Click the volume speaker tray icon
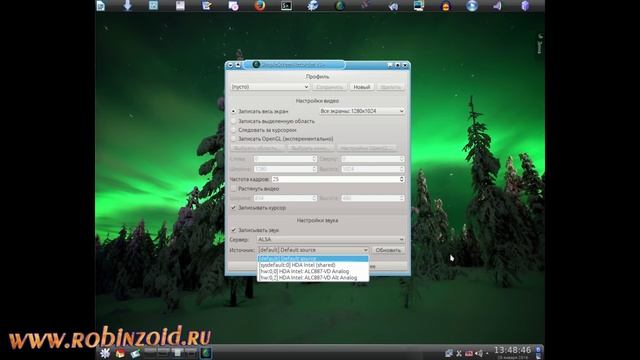The height and width of the screenshot is (360, 640). click(479, 353)
